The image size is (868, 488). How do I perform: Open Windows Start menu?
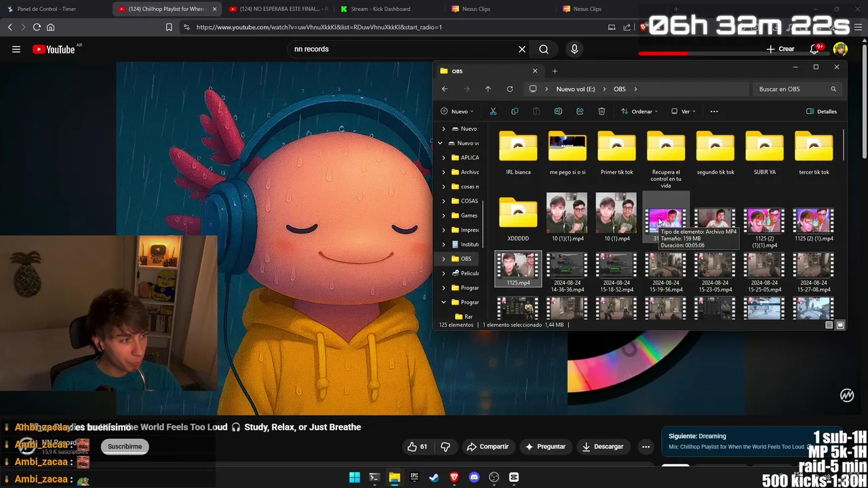(x=355, y=477)
